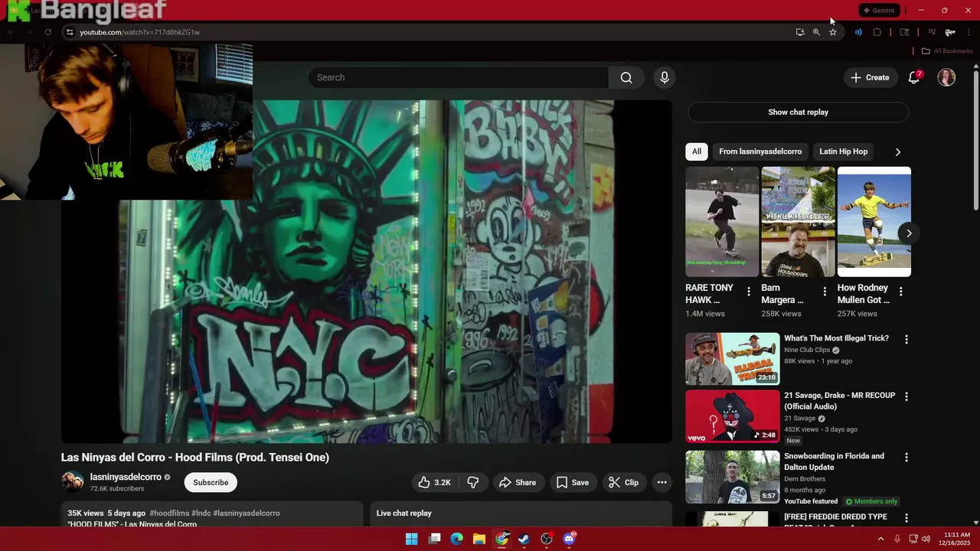This screenshot has width=980, height=551.
Task: Open options for How Rodney Mullen short
Action: (900, 292)
